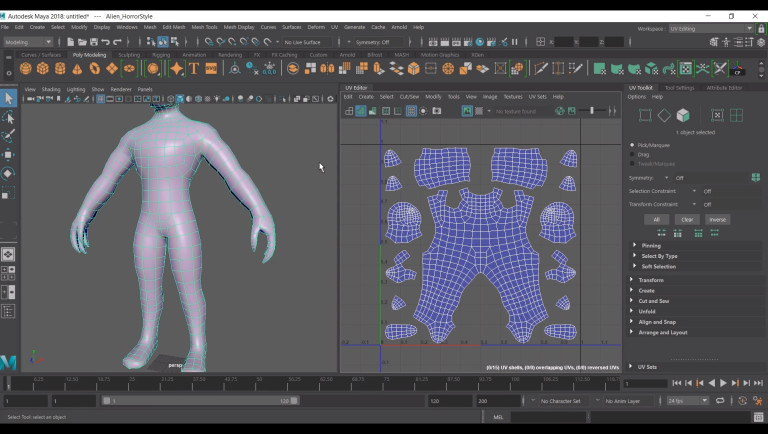768x434 pixels.
Task: Create a polygon sphere from the shelf
Action: (x=25, y=68)
